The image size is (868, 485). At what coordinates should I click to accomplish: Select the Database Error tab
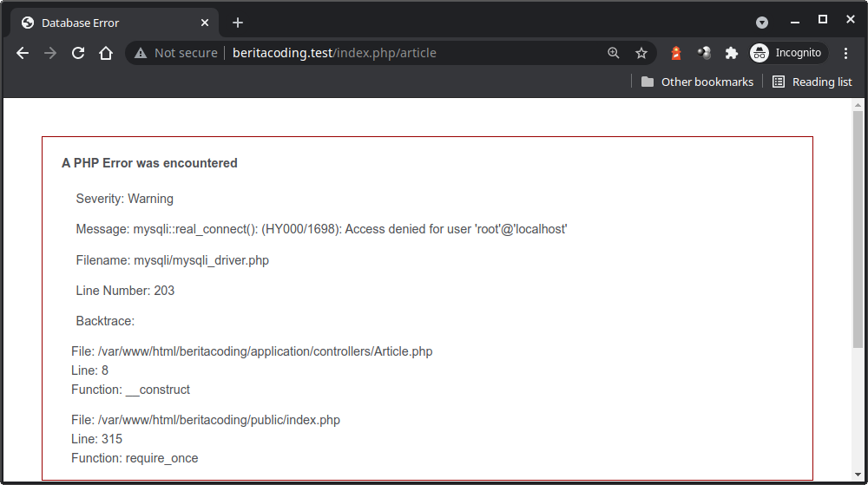[x=104, y=23]
